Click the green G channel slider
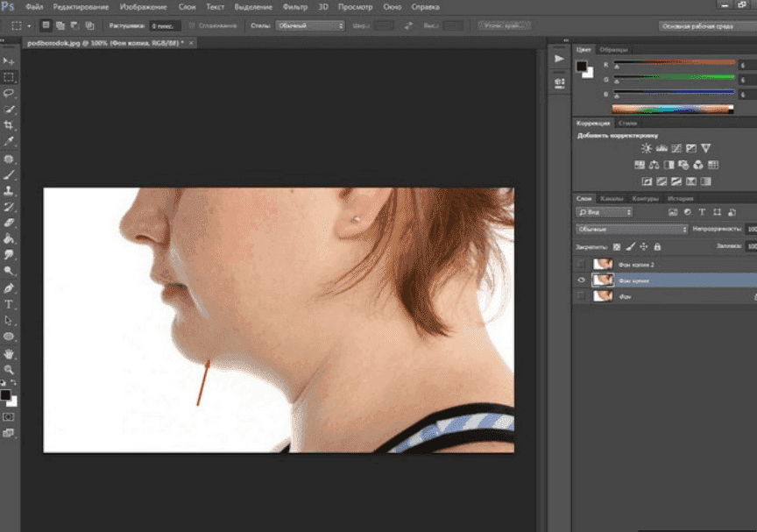This screenshot has height=532, width=757. click(x=673, y=77)
